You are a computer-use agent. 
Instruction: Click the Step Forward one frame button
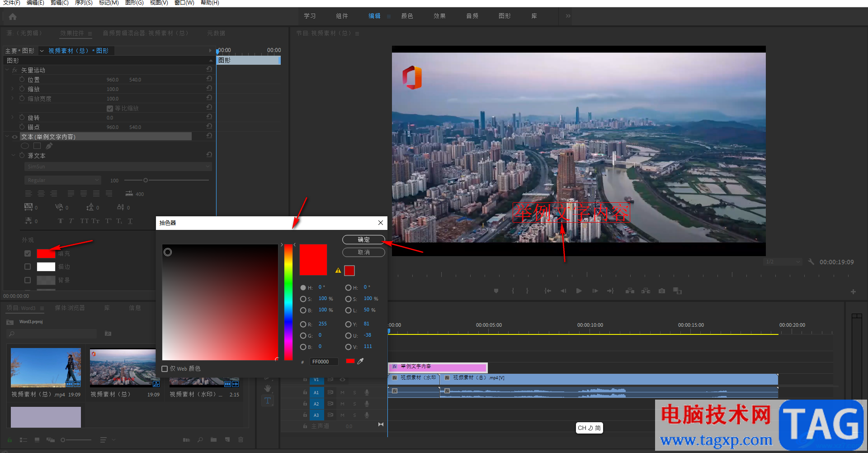tap(595, 291)
